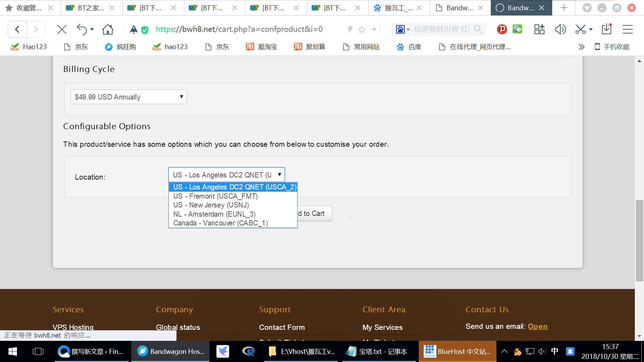Select US - Fremont (USCA_FMT) option
Viewport: 644px width, 362px height.
coord(233,196)
